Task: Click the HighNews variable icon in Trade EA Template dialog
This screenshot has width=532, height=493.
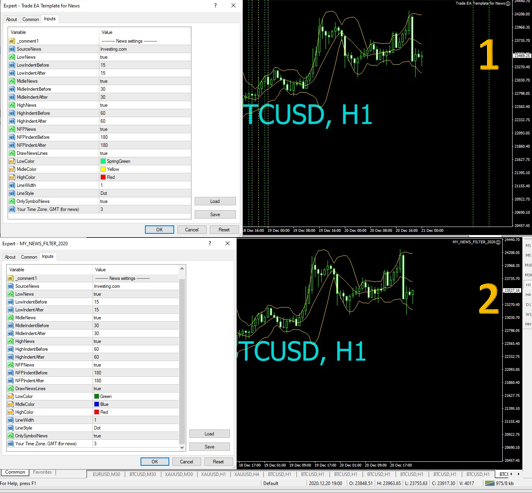Action: [x=12, y=105]
